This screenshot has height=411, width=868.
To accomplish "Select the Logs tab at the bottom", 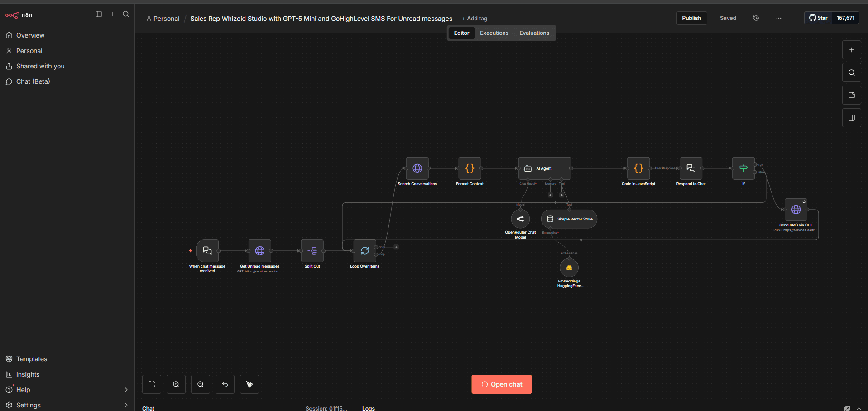I will (368, 408).
